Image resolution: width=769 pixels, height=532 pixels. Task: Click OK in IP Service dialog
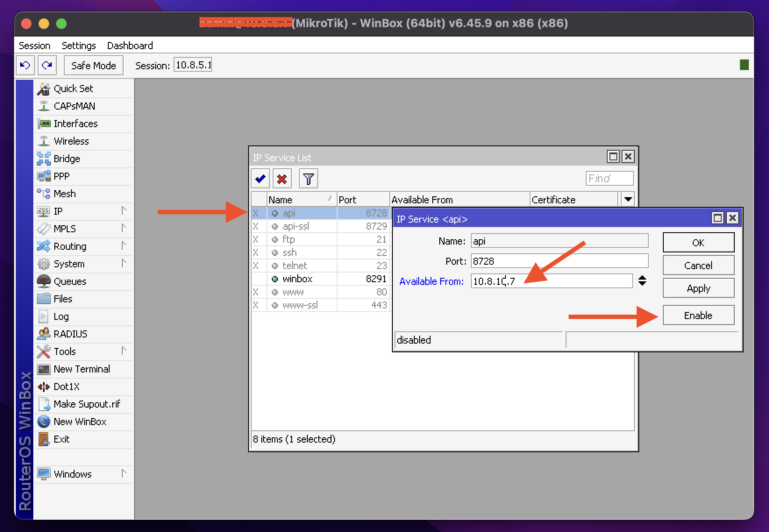tap(698, 242)
